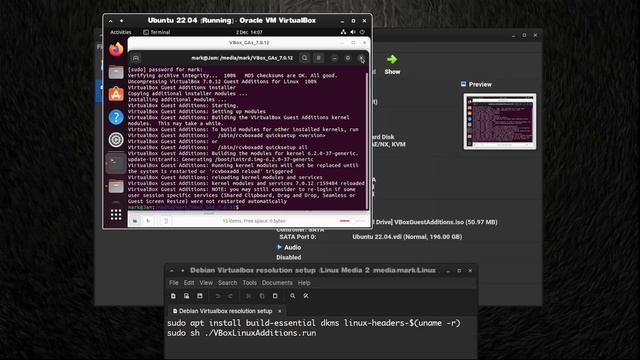Click the New document icon in editor toolbar

[x=173, y=296]
